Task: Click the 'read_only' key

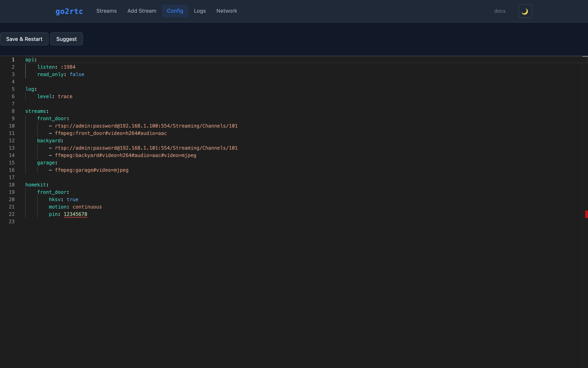Action: point(50,74)
